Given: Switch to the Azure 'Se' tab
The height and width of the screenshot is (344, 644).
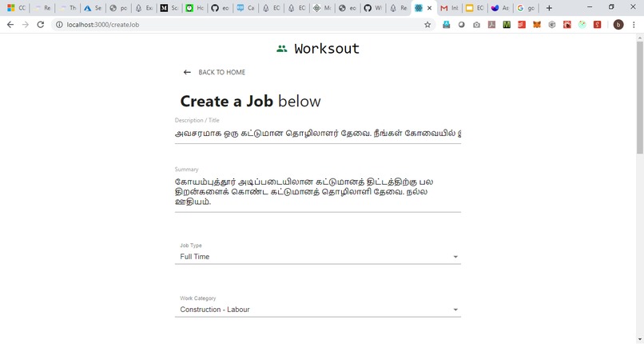Looking at the screenshot, I should point(93,8).
